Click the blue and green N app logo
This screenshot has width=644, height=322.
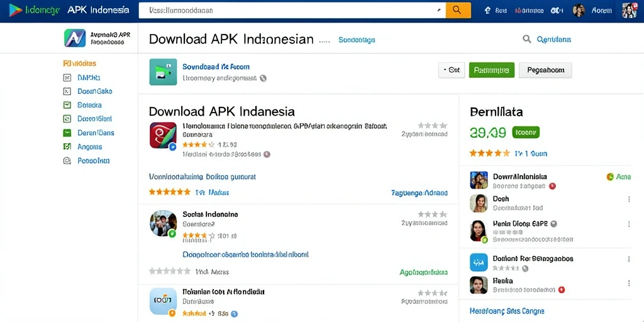(x=75, y=38)
